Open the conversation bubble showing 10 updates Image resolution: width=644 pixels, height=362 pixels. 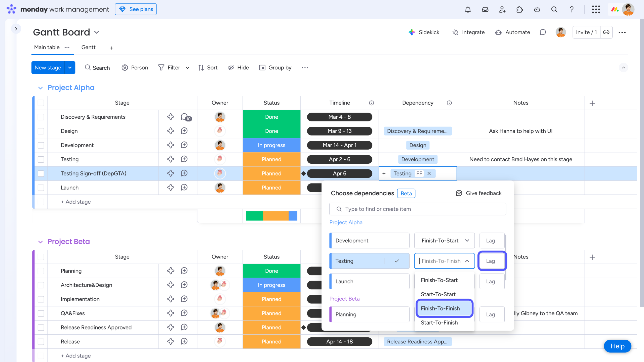click(184, 117)
